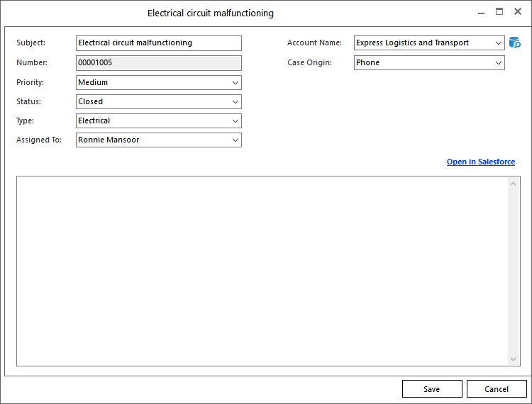Click the Ronnie Mansoor assigned value
532x404 pixels.
(x=109, y=140)
